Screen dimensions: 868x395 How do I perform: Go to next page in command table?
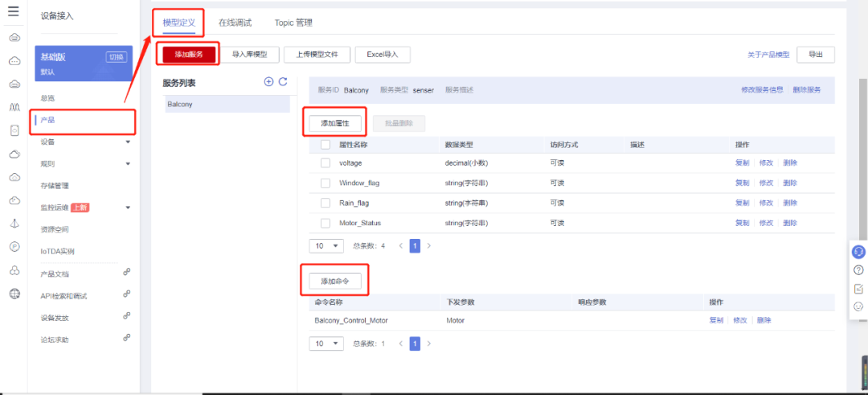pyautogui.click(x=428, y=344)
